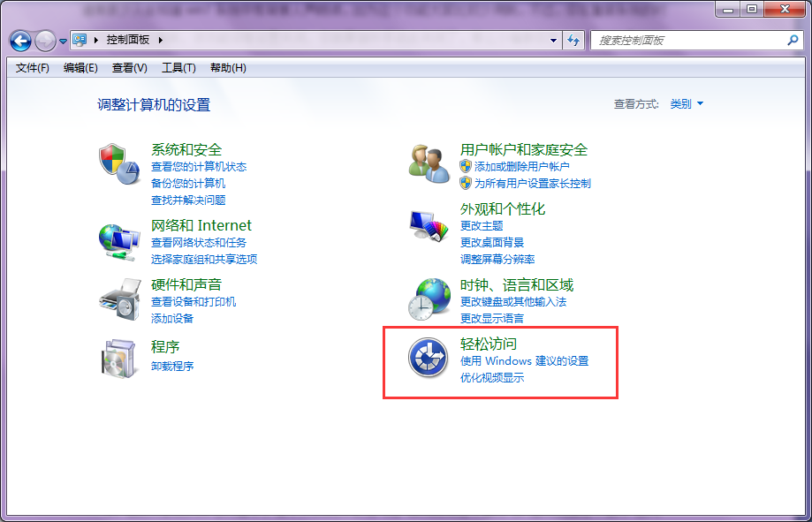This screenshot has width=812, height=522.
Task: Open the 用户帐户和家庭安全 people icon
Action: pos(429,163)
